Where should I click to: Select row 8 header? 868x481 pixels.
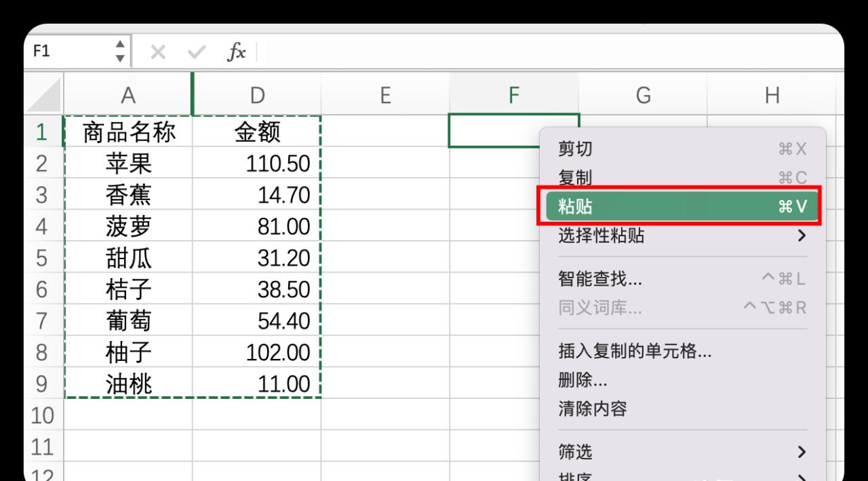(x=42, y=353)
